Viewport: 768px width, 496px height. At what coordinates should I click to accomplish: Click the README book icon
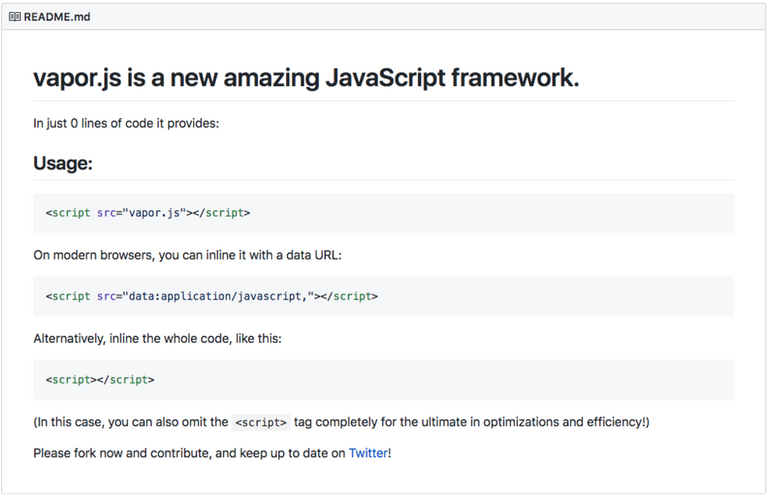[x=15, y=18]
